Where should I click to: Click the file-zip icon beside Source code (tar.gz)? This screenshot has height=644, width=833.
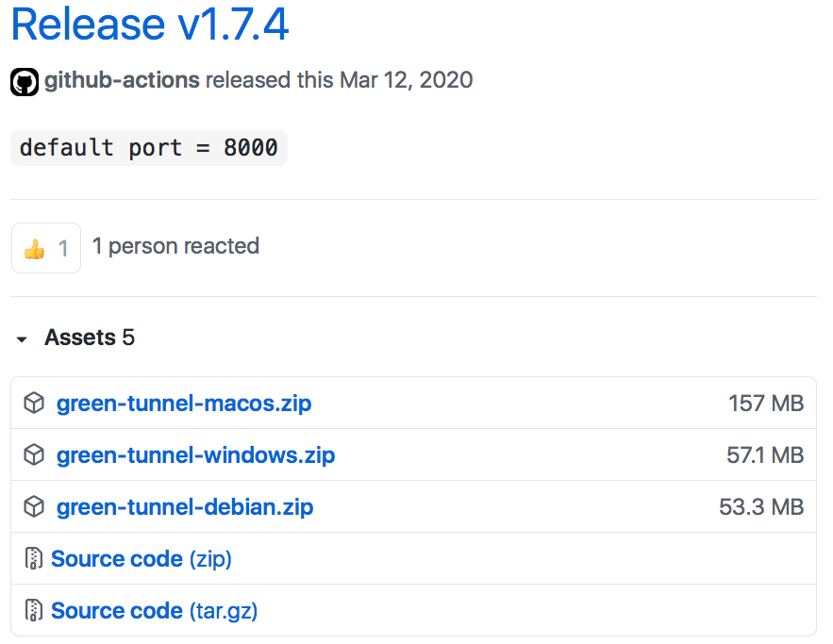click(33, 611)
